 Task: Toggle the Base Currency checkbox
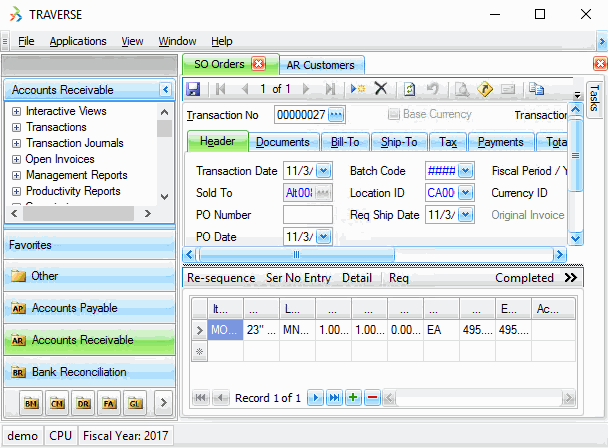point(394,114)
